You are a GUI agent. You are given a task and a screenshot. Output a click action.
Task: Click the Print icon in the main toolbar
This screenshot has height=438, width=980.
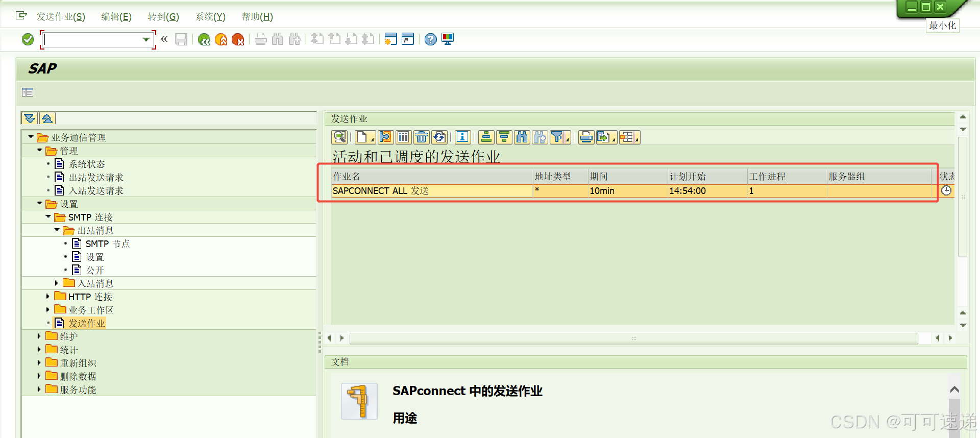(261, 39)
